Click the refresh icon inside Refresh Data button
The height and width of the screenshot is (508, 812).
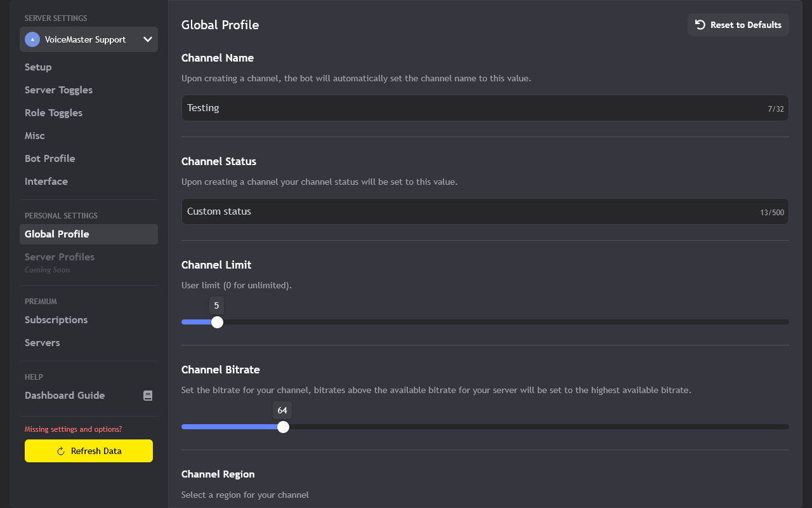(60, 451)
